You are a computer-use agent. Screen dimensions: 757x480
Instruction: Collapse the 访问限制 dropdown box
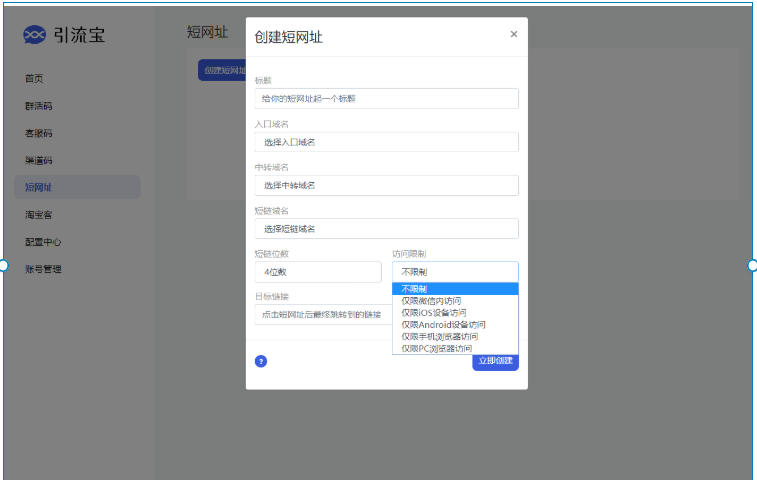455,272
